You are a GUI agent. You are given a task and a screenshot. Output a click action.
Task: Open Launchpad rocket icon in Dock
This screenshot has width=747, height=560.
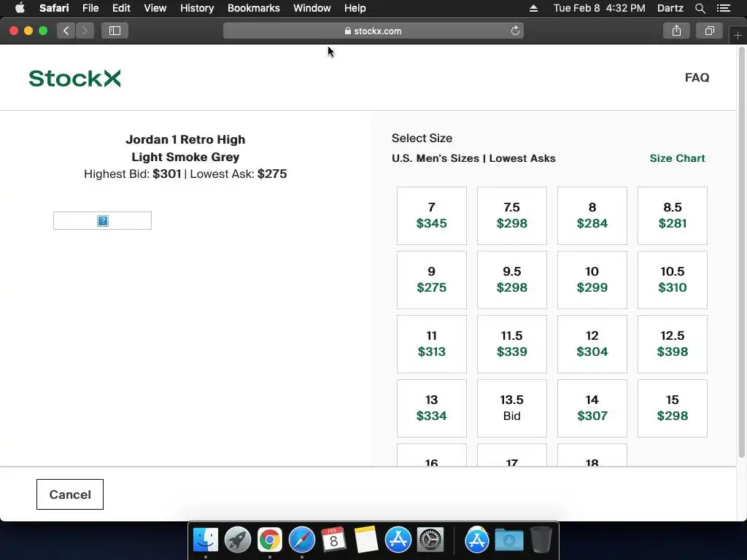[x=238, y=540]
